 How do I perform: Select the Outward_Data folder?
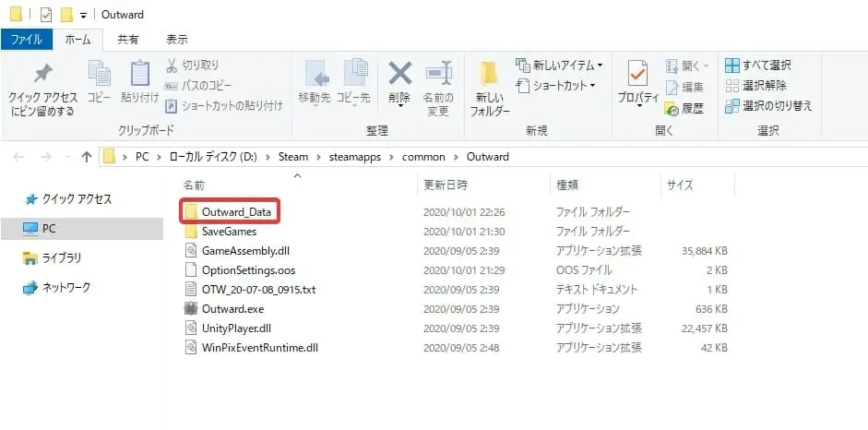pos(236,211)
